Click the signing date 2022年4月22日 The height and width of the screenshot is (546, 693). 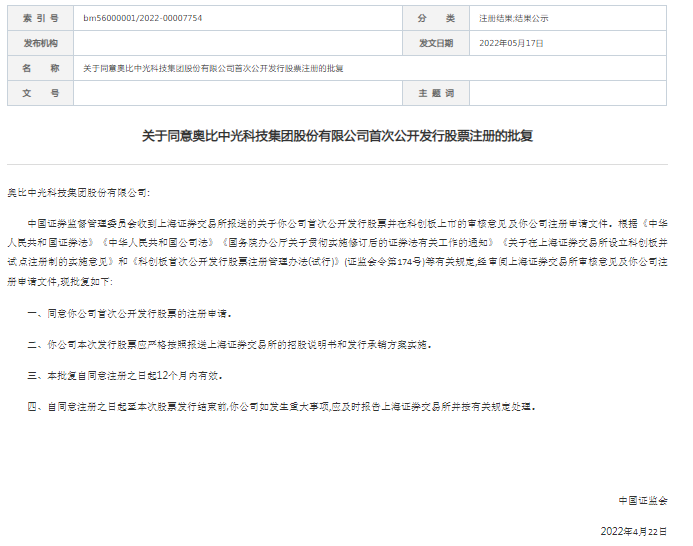pos(634,531)
